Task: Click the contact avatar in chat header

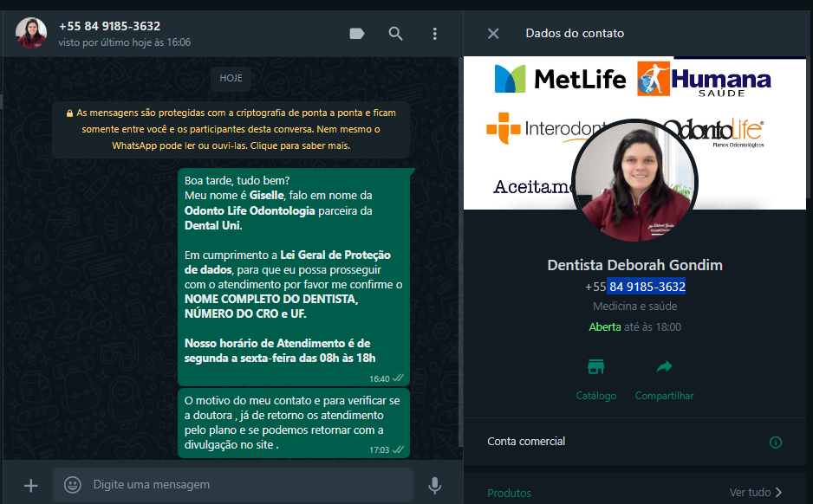Action: (31, 33)
